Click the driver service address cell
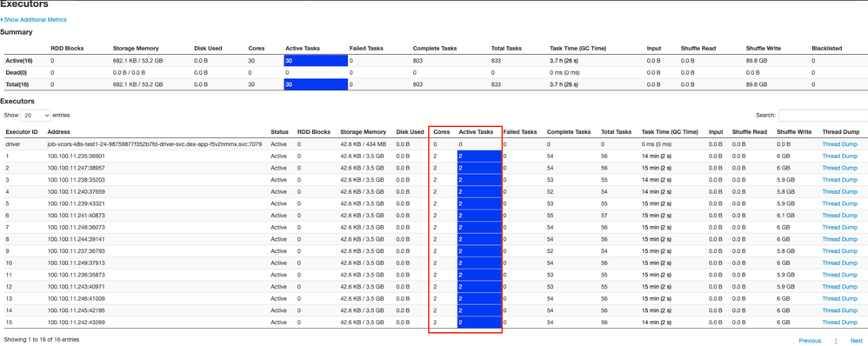Viewport: 868px width, 346px height. (x=155, y=144)
